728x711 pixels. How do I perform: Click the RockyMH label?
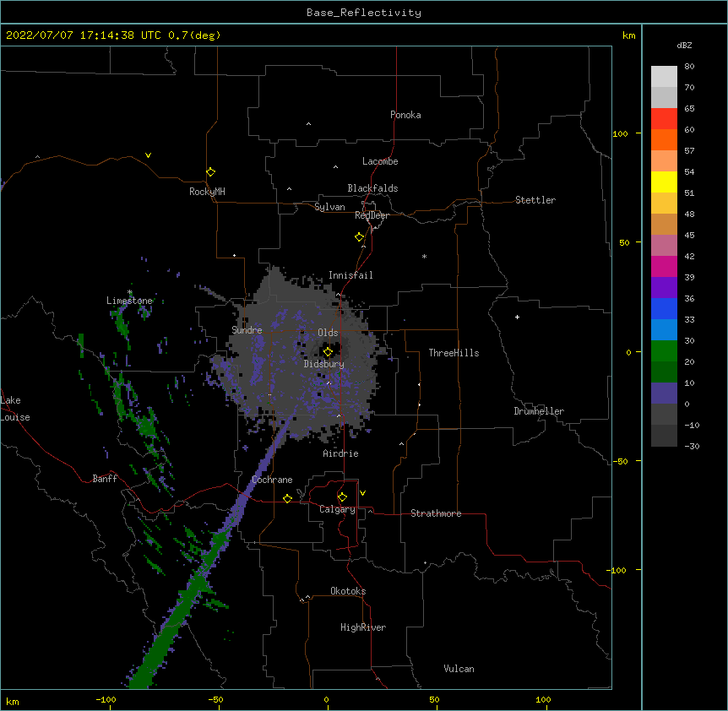[x=207, y=192]
